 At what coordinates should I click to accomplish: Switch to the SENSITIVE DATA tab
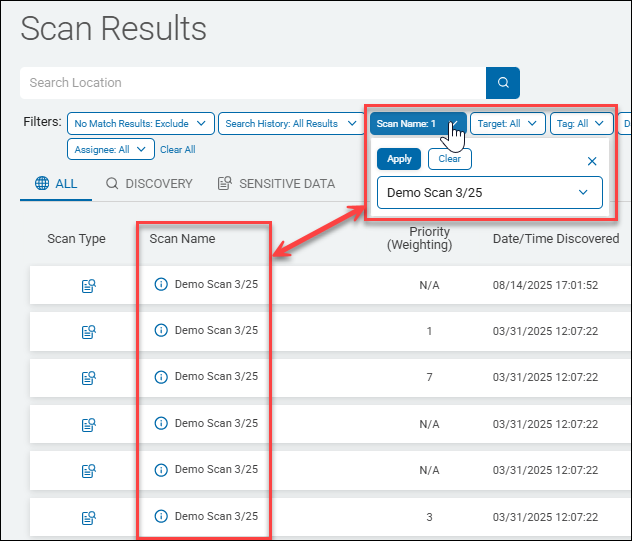(x=276, y=184)
